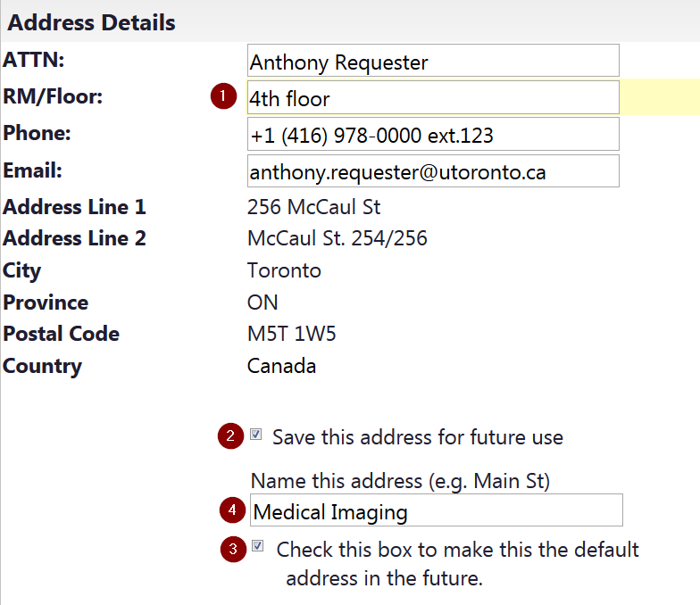
Task: Click the "Save this address for future use" label
Action: pyautogui.click(x=417, y=437)
